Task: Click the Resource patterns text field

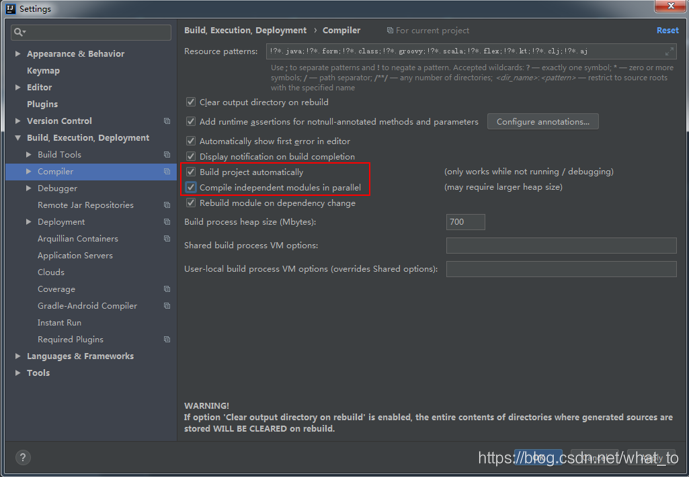Action: coord(471,51)
